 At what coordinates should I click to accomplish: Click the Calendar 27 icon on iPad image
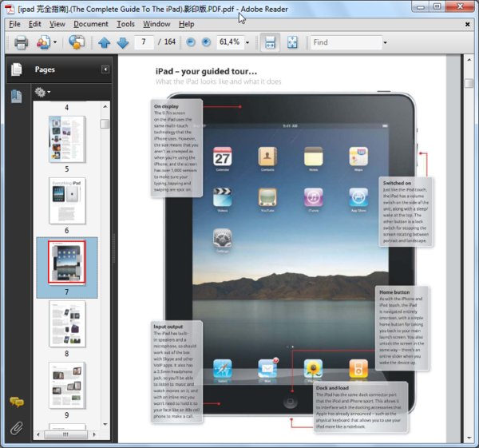[x=223, y=157]
